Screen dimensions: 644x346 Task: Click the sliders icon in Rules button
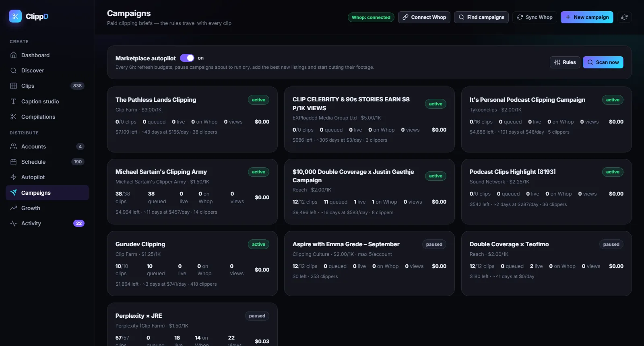tap(557, 62)
